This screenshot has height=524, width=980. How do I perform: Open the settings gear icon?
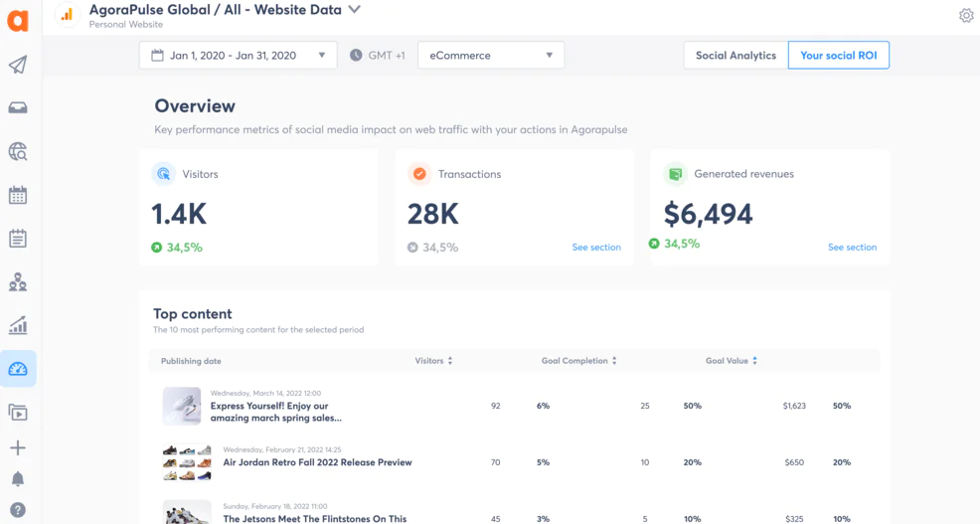pos(966,16)
